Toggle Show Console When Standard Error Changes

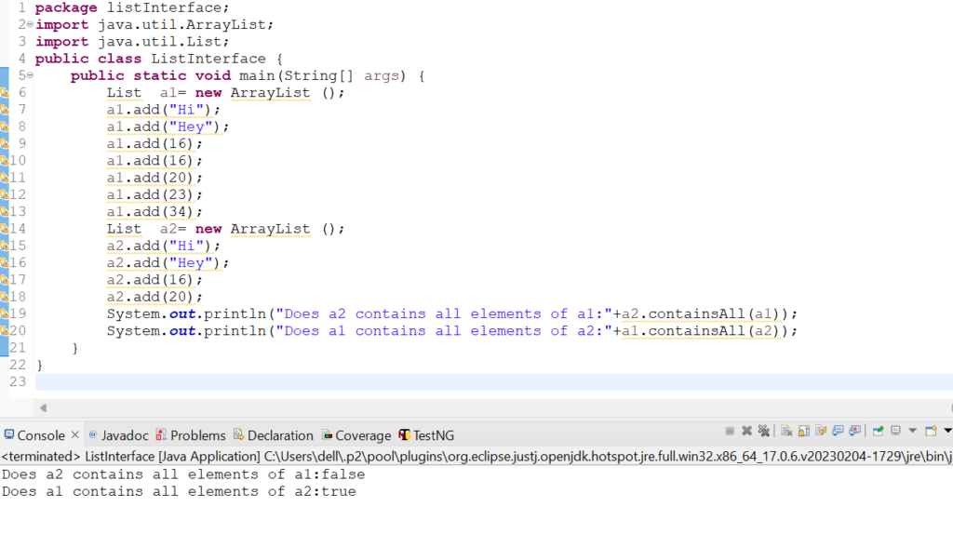(854, 431)
